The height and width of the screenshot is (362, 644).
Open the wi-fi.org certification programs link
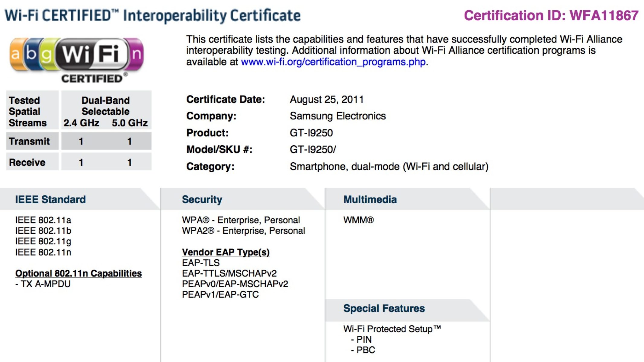pyautogui.click(x=333, y=62)
